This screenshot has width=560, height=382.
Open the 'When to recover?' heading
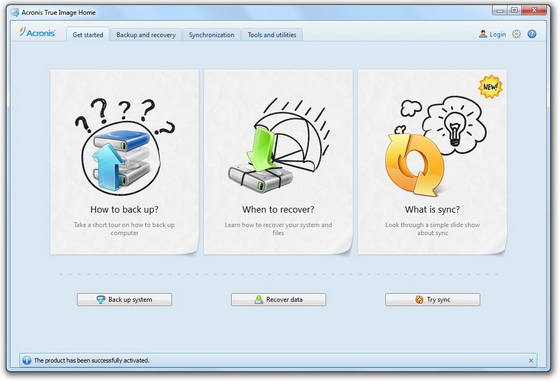pos(278,209)
